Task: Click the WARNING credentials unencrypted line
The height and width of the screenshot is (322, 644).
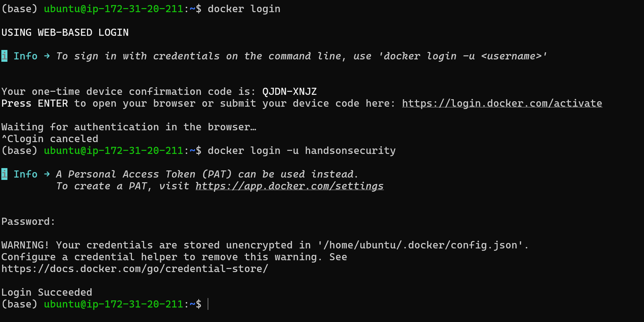Action: (x=265, y=245)
